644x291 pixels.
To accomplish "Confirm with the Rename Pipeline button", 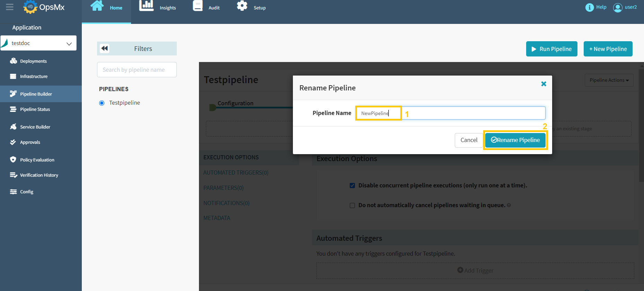I will [x=515, y=140].
